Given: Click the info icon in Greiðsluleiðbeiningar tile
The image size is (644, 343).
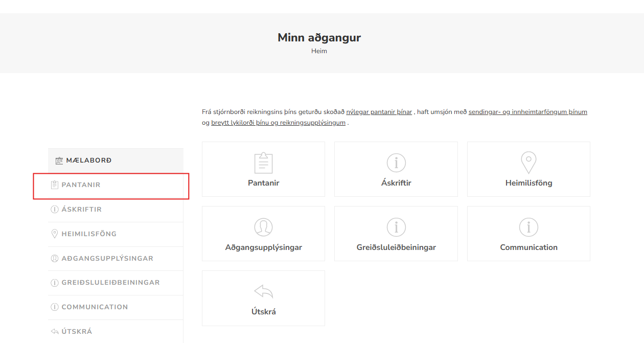Looking at the screenshot, I should pos(396,227).
